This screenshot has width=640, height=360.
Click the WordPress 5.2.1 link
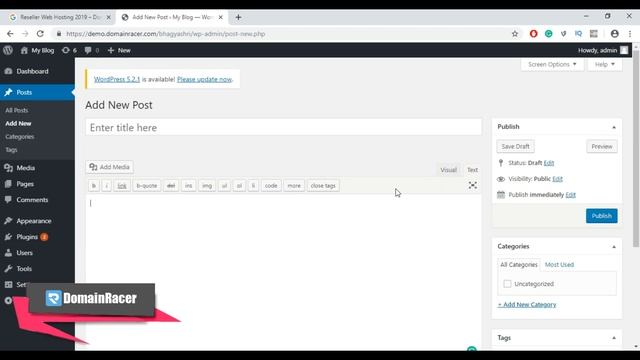117,79
